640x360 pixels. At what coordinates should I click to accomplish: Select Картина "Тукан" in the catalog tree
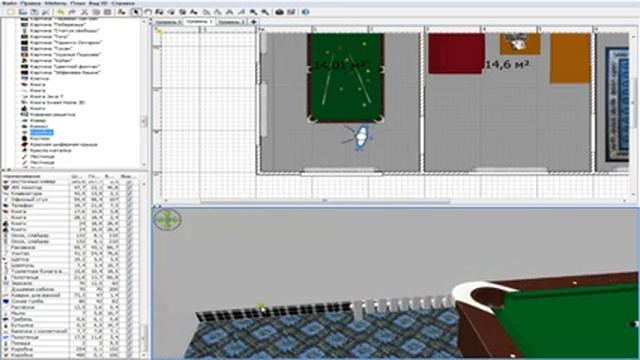[51, 49]
